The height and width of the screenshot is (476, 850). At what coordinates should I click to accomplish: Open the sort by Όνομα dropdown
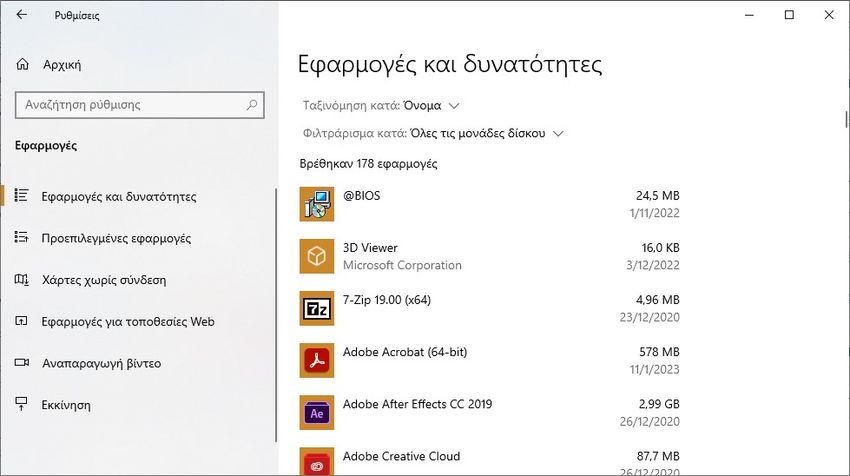click(381, 106)
